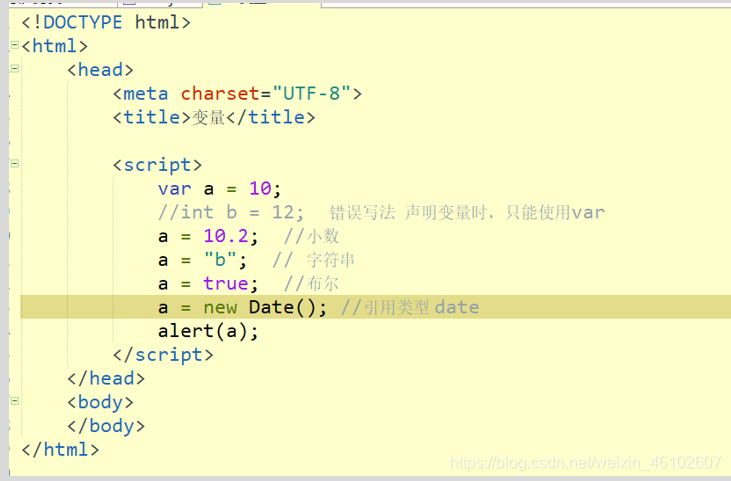This screenshot has height=481, width=731.
Task: Click the closing </script> tag
Action: pos(163,355)
